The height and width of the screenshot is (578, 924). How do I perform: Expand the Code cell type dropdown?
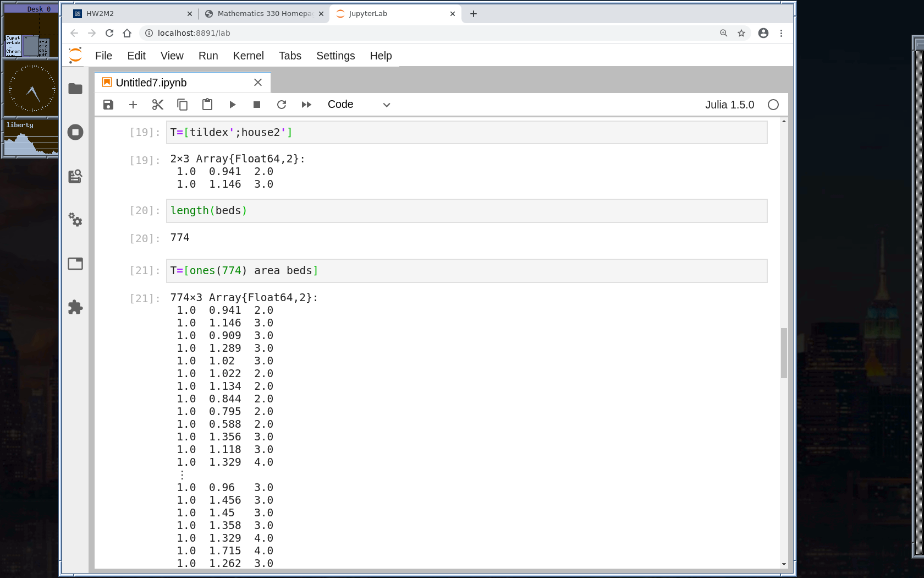[x=359, y=105]
